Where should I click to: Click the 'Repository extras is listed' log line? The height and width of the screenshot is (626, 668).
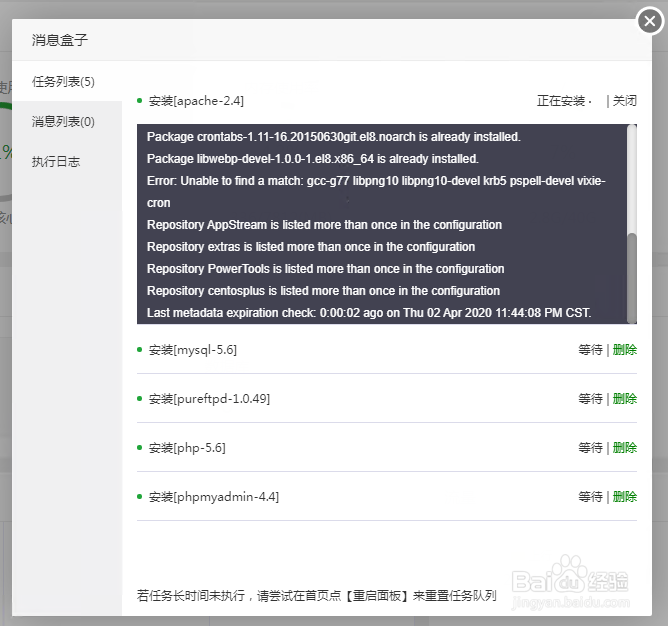[311, 247]
